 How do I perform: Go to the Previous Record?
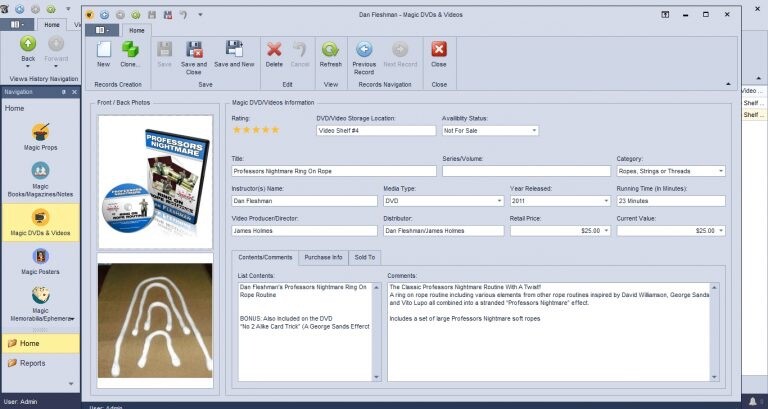[364, 57]
